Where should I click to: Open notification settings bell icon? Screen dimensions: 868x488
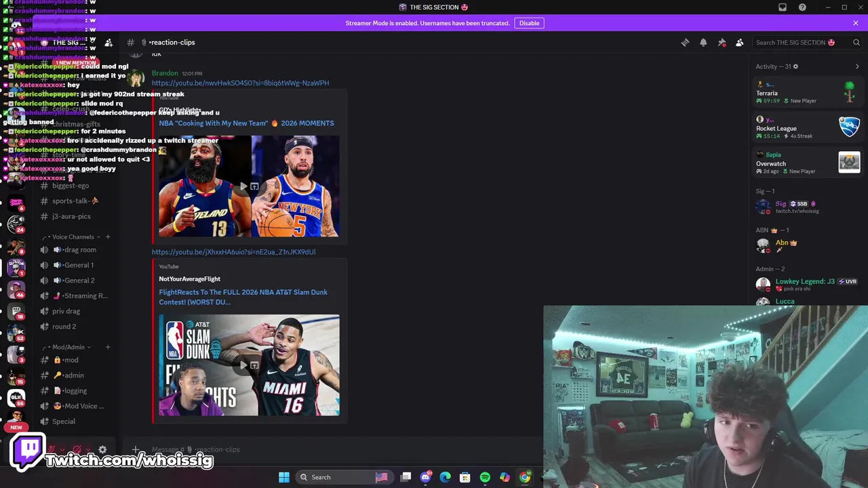[703, 42]
